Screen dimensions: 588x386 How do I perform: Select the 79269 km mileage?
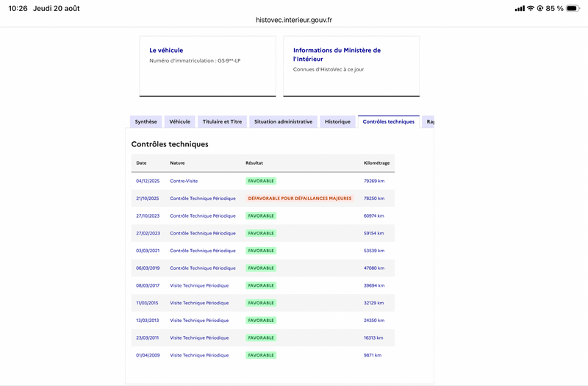pos(374,181)
